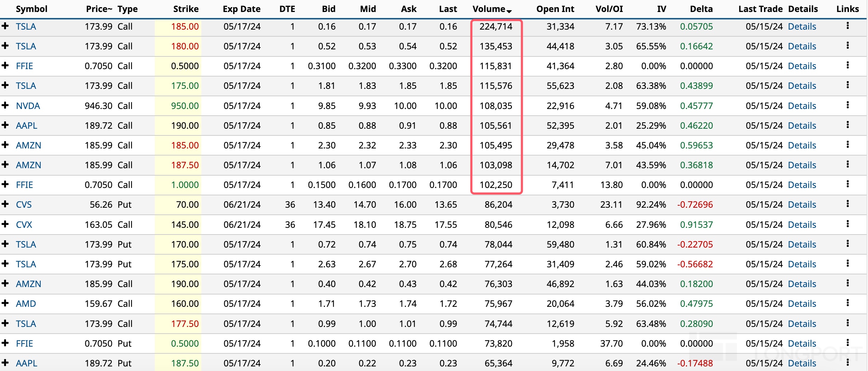This screenshot has height=371, width=868.
Task: Show links menu for NVDA 950.00 Call
Action: point(848,105)
